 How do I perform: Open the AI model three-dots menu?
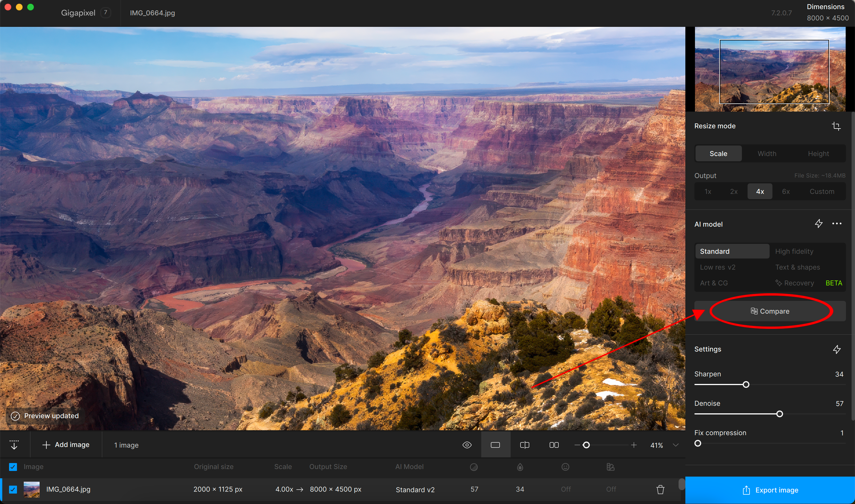pyautogui.click(x=837, y=223)
